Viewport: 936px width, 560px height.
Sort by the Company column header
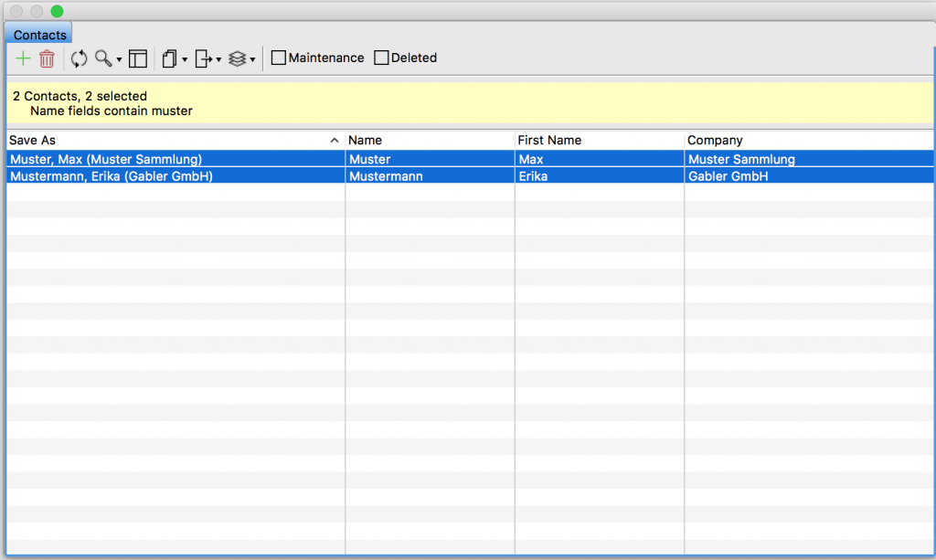[810, 140]
